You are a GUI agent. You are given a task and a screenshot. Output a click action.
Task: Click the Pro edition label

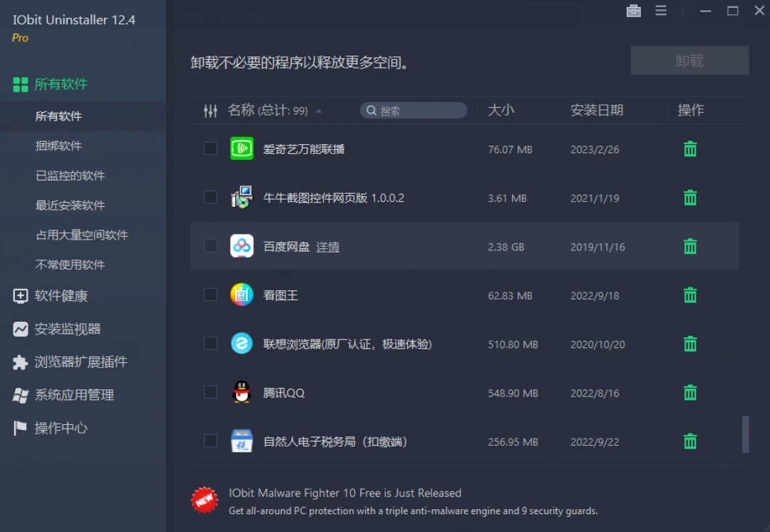point(20,38)
